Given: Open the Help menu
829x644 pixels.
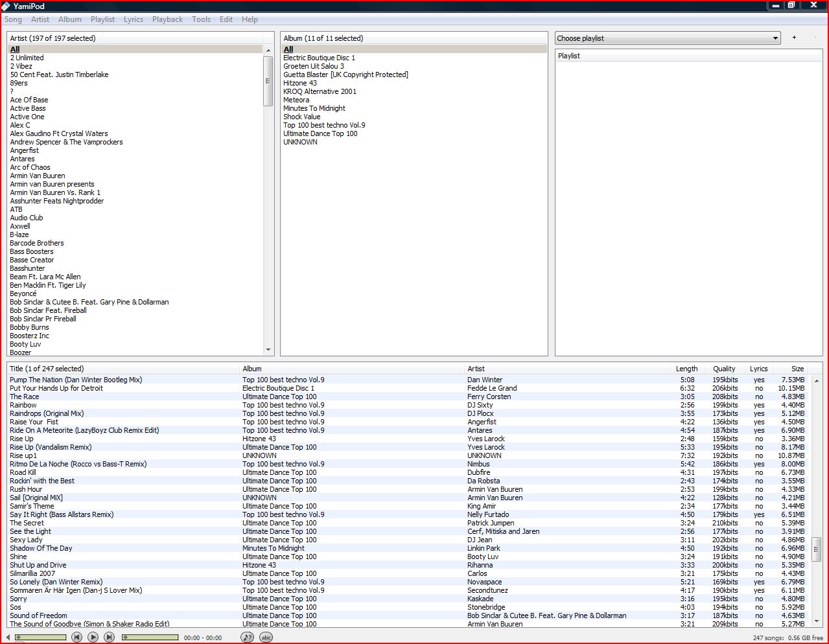Looking at the screenshot, I should [250, 19].
